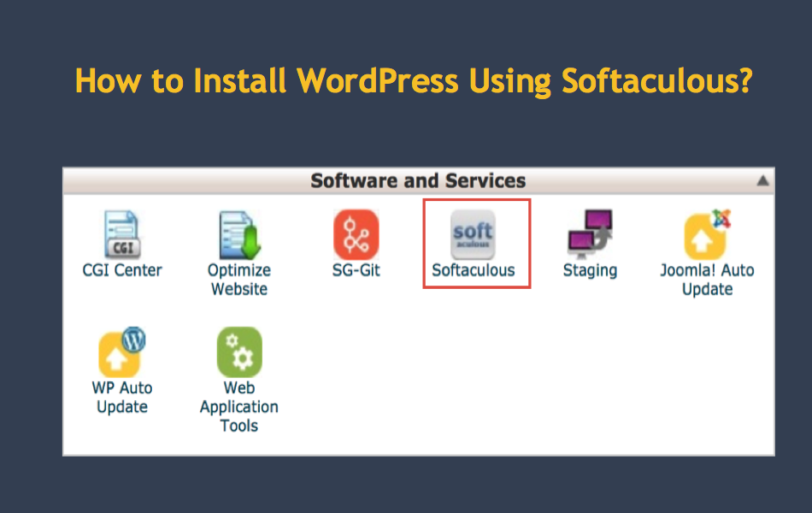Click the Optimize Website icon
The width and height of the screenshot is (812, 513).
239,235
